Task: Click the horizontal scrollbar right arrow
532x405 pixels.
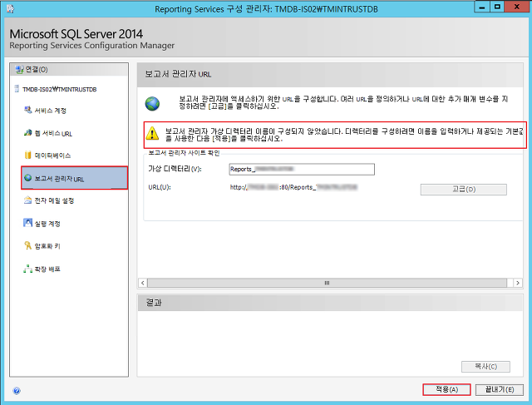Action: [517, 283]
